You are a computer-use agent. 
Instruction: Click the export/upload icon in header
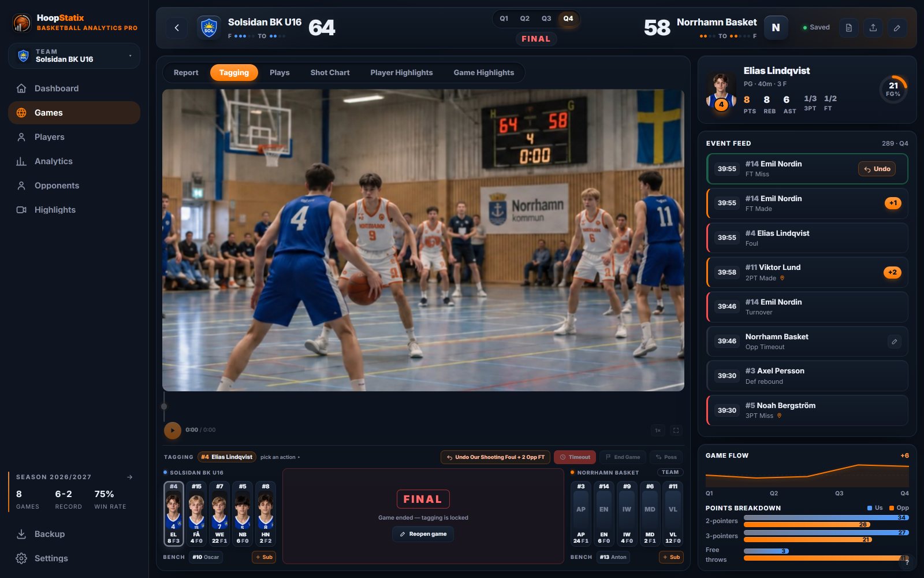tap(873, 28)
